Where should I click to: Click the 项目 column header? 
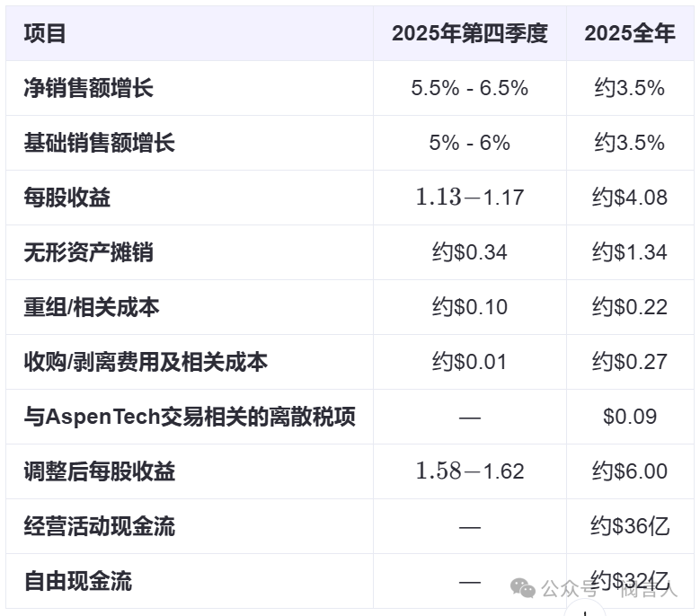coord(45,33)
